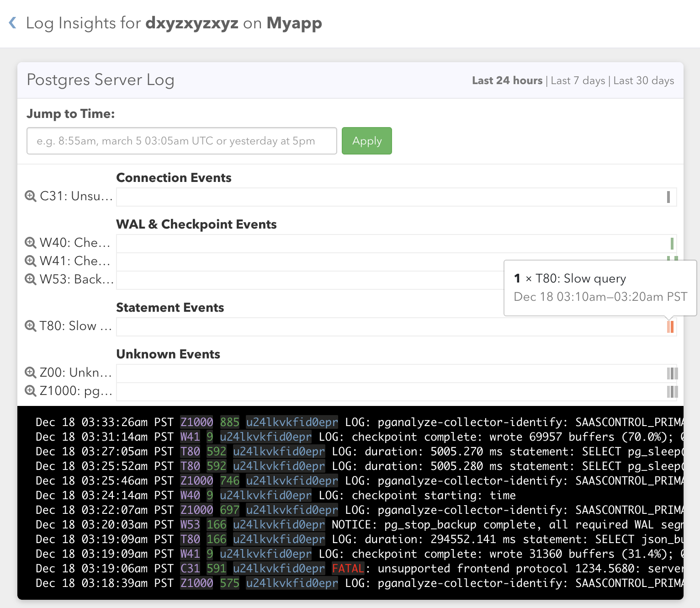Click the gray Z1000 timeline bars

coord(672,392)
